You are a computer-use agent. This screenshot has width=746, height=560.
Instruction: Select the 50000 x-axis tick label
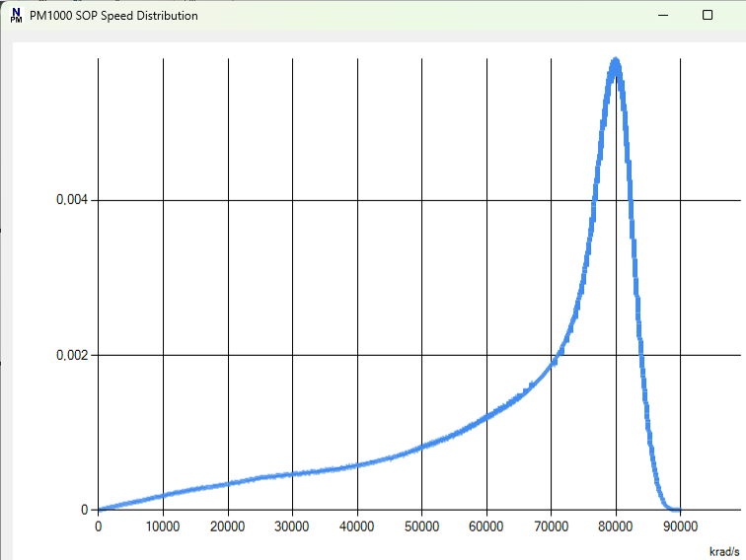pos(421,527)
